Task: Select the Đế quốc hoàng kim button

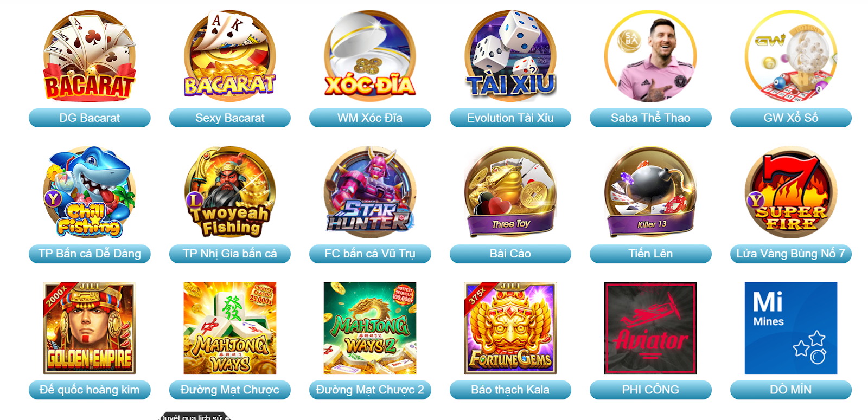Action: coord(90,390)
